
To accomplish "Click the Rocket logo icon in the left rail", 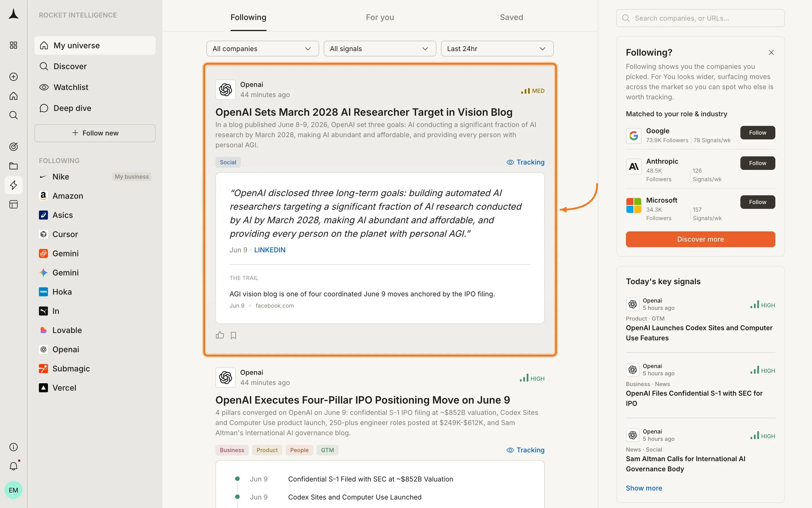I will coord(14,14).
